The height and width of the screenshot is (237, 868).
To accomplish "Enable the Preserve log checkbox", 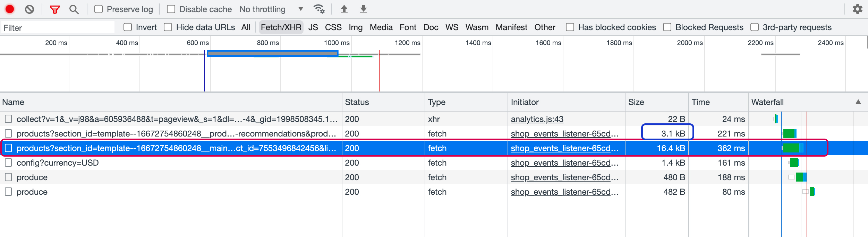I will click(99, 9).
